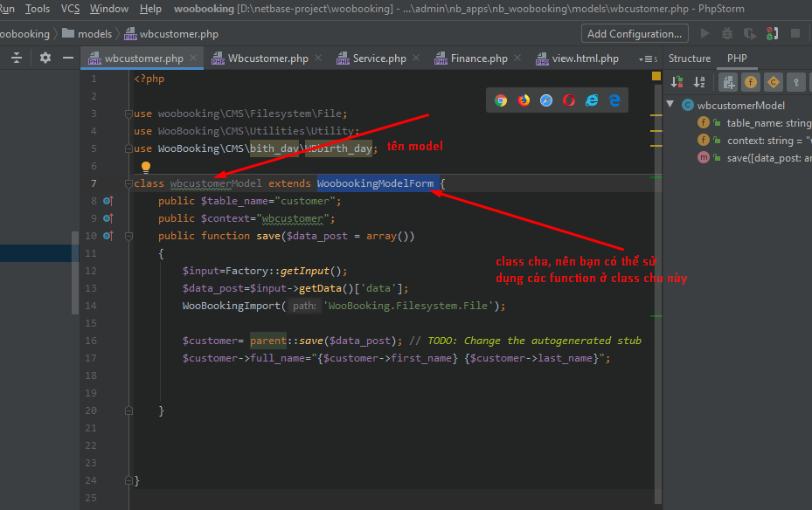The width and height of the screenshot is (812, 510).
Task: Open the VCS menu
Action: pos(70,9)
